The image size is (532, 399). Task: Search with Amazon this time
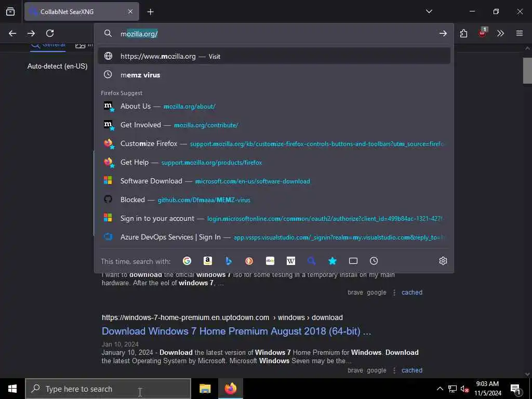[x=208, y=261]
